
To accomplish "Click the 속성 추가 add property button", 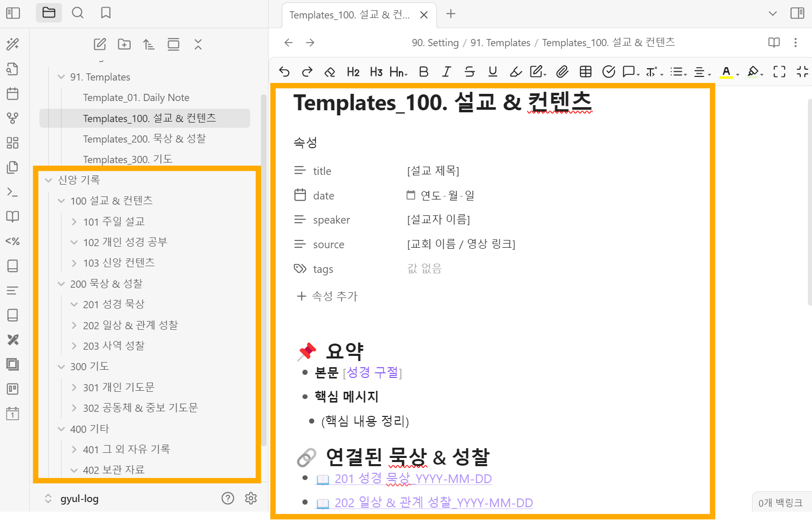I will pyautogui.click(x=327, y=296).
